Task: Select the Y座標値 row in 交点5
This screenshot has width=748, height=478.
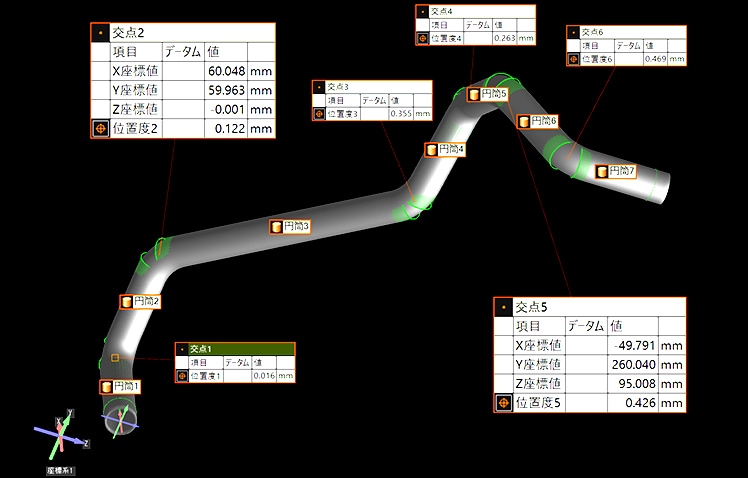Action: pos(589,365)
